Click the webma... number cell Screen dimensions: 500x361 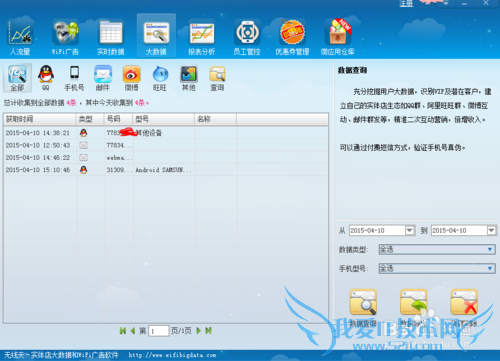(x=119, y=157)
